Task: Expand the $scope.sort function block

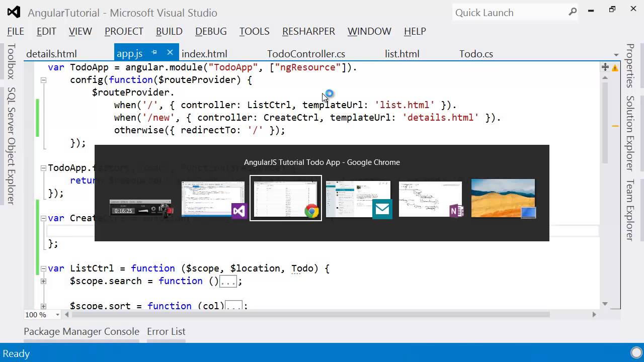Action: tap(43, 306)
